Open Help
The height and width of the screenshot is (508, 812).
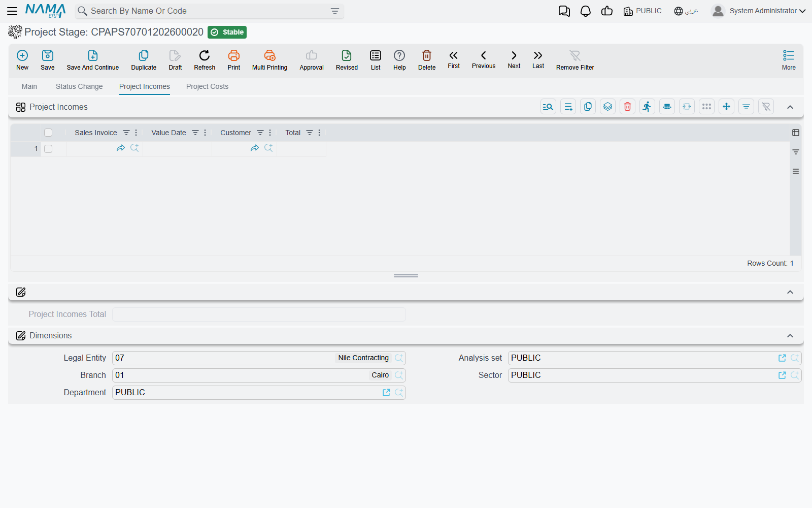[399, 60]
